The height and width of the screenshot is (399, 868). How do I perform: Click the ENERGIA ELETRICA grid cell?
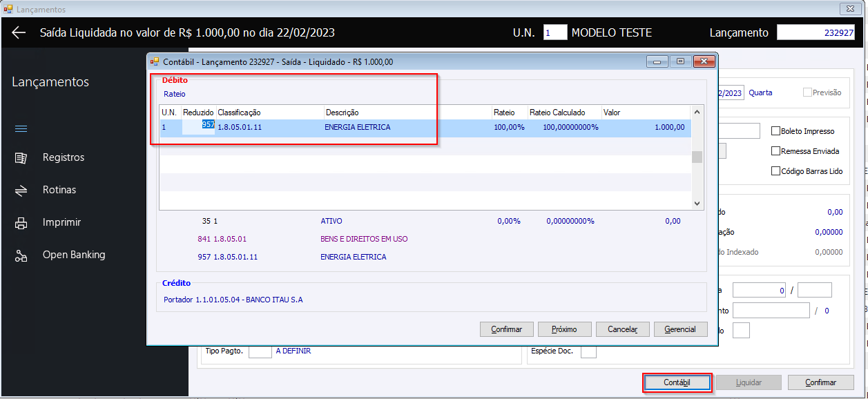pyautogui.click(x=407, y=127)
